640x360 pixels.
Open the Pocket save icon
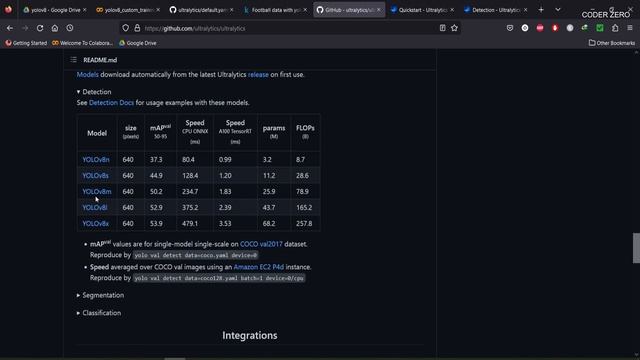510,28
